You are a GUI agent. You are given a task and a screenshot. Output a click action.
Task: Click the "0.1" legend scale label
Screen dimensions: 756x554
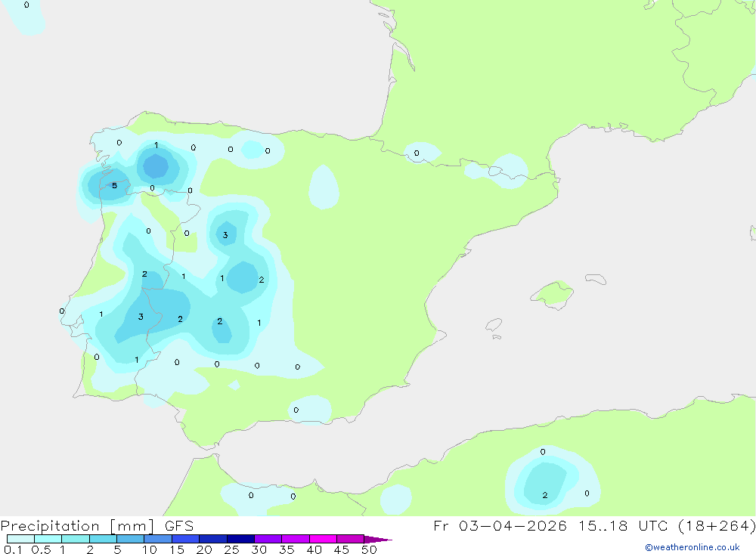click(13, 549)
